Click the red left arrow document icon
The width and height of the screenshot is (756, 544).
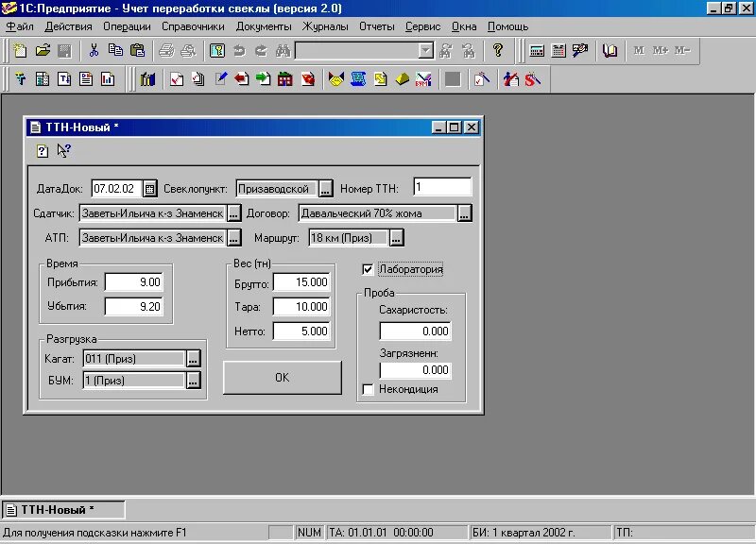click(242, 79)
